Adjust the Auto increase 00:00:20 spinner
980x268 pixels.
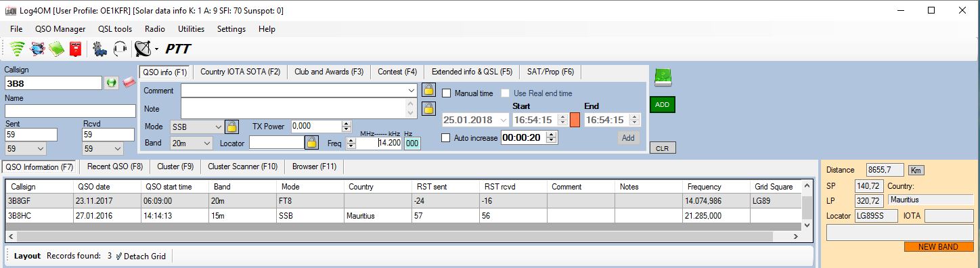552,137
